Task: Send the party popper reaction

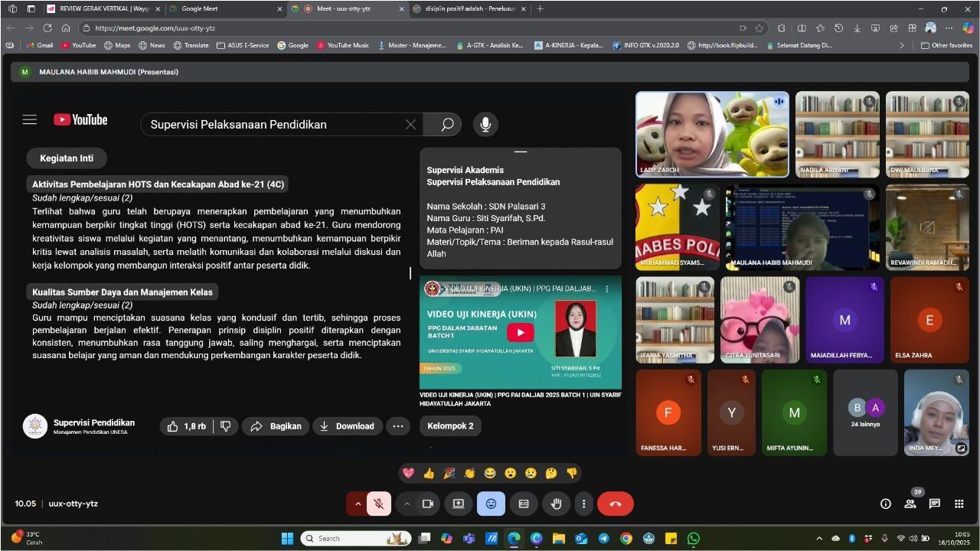Action: pos(449,474)
